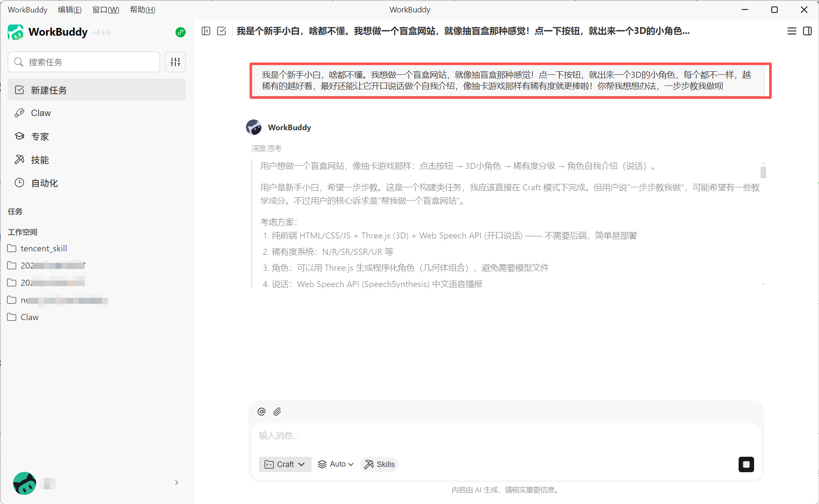This screenshot has height=504, width=819.
Task: Expand the user account chevron
Action: 177,483
